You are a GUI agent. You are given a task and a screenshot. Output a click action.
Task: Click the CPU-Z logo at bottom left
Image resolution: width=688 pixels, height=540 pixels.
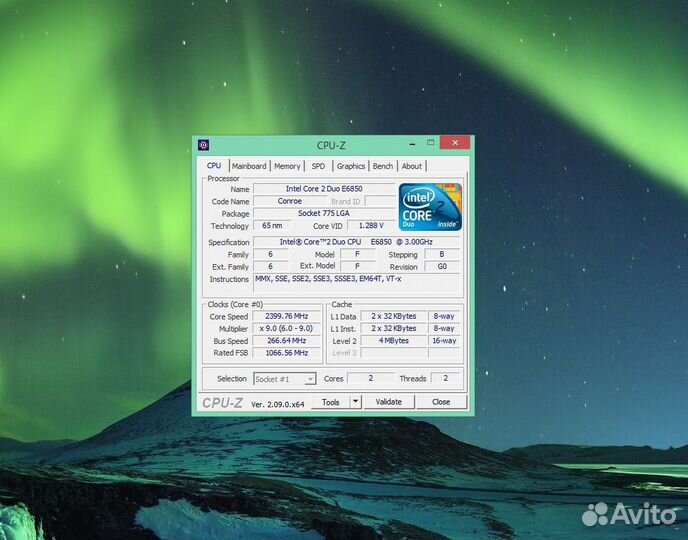222,403
